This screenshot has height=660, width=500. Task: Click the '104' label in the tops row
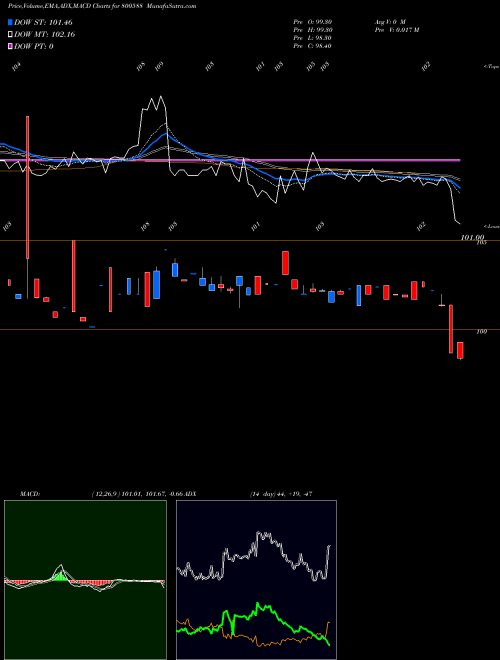point(16,66)
